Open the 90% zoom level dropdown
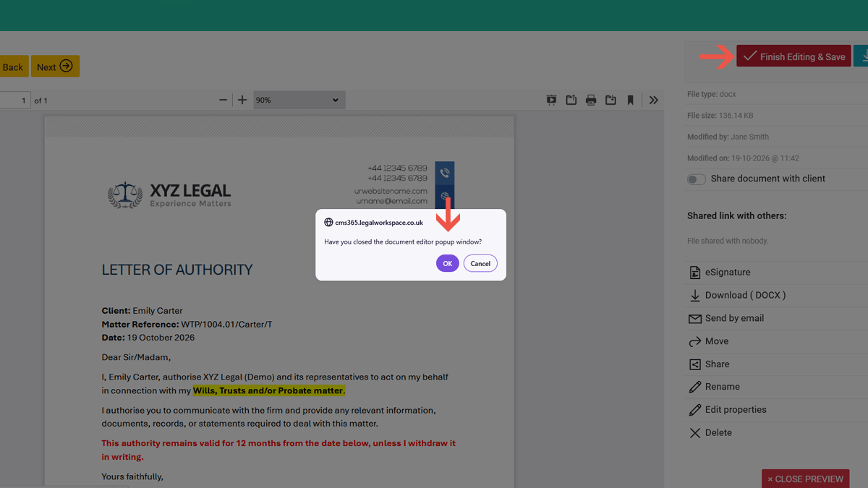This screenshot has height=488, width=868. 299,100
